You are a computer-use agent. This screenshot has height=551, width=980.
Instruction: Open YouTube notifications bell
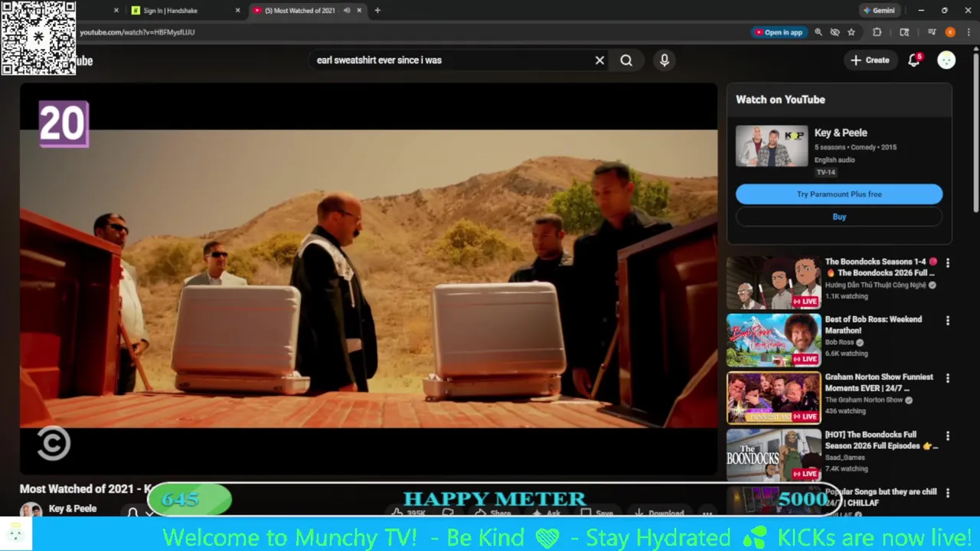(914, 60)
